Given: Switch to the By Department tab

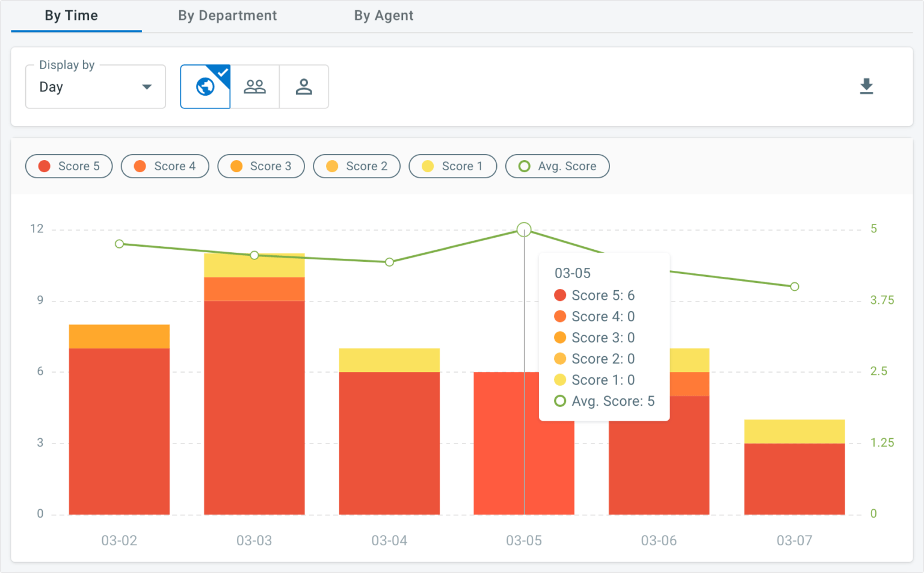Looking at the screenshot, I should pyautogui.click(x=227, y=16).
